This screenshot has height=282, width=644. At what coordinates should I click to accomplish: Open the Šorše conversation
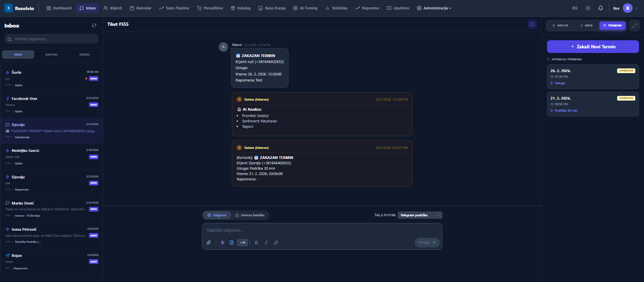51,78
